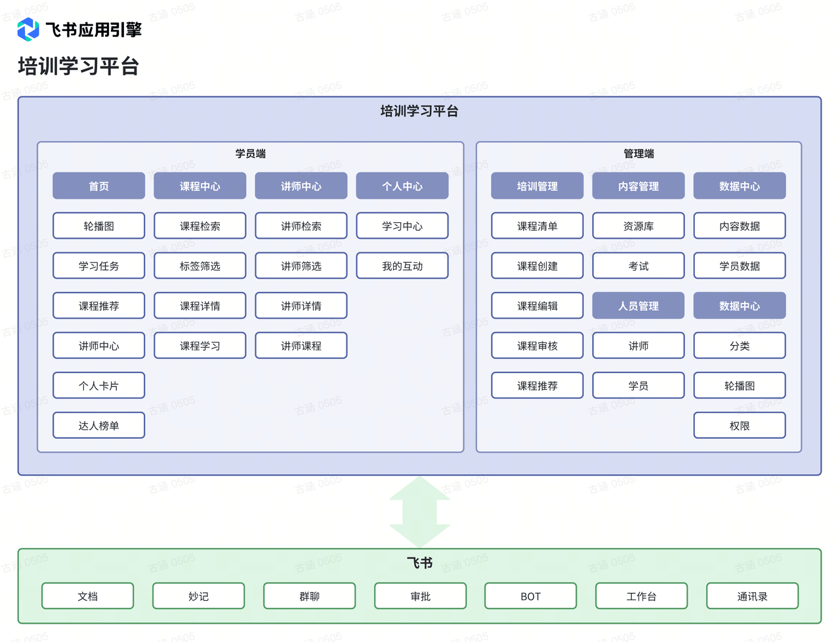Select the 考试 box
The image size is (840, 642).
click(x=639, y=266)
